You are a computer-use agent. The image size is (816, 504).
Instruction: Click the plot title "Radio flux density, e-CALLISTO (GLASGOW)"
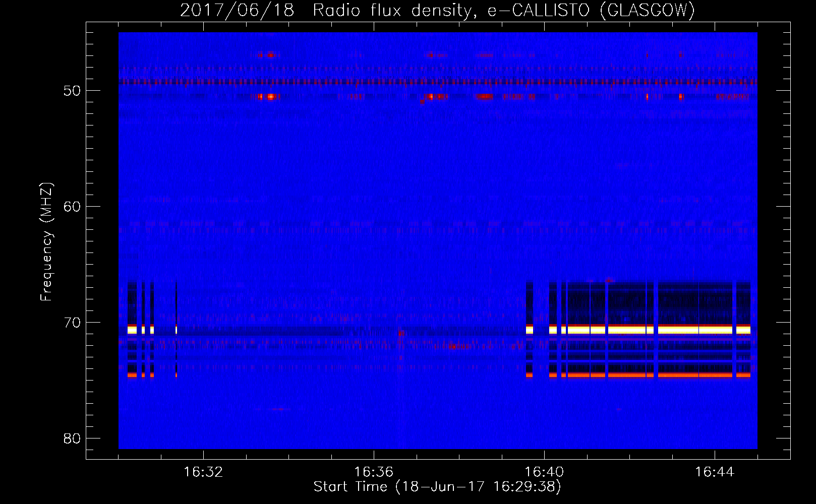pos(504,10)
